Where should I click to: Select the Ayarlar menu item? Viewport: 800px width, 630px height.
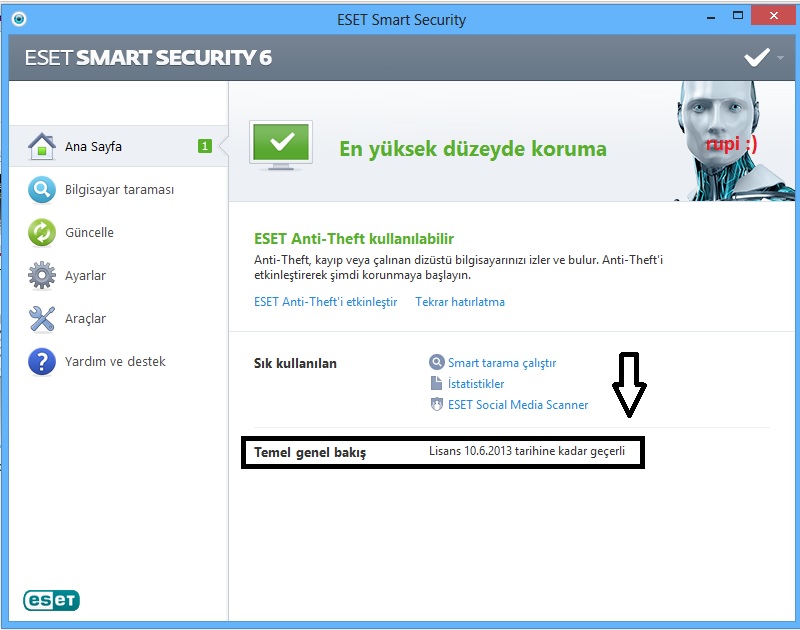(x=85, y=275)
